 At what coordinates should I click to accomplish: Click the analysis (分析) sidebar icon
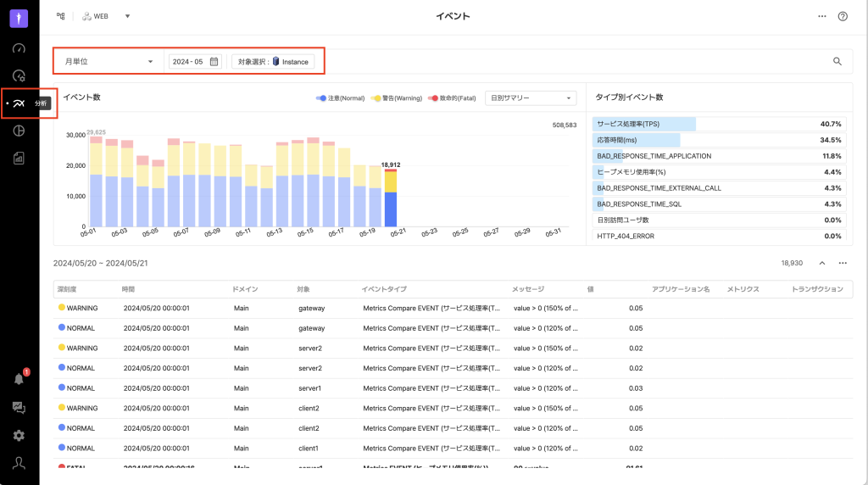pos(19,103)
